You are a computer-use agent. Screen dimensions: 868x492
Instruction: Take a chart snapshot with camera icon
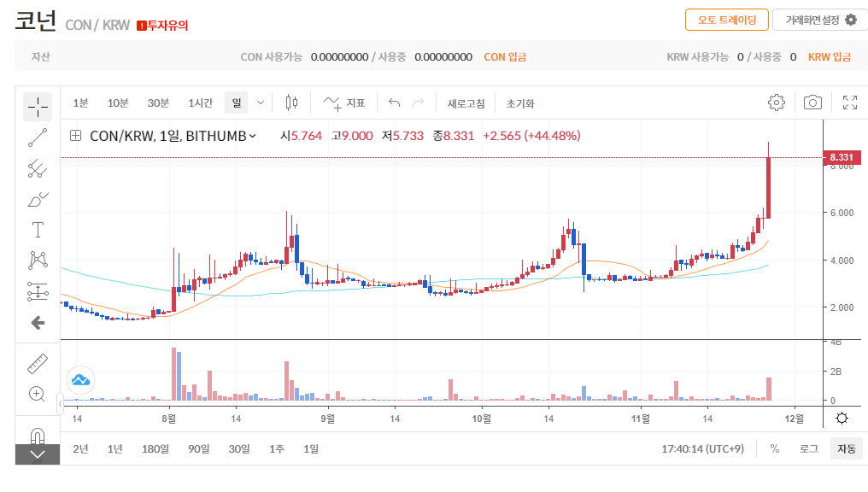[812, 102]
